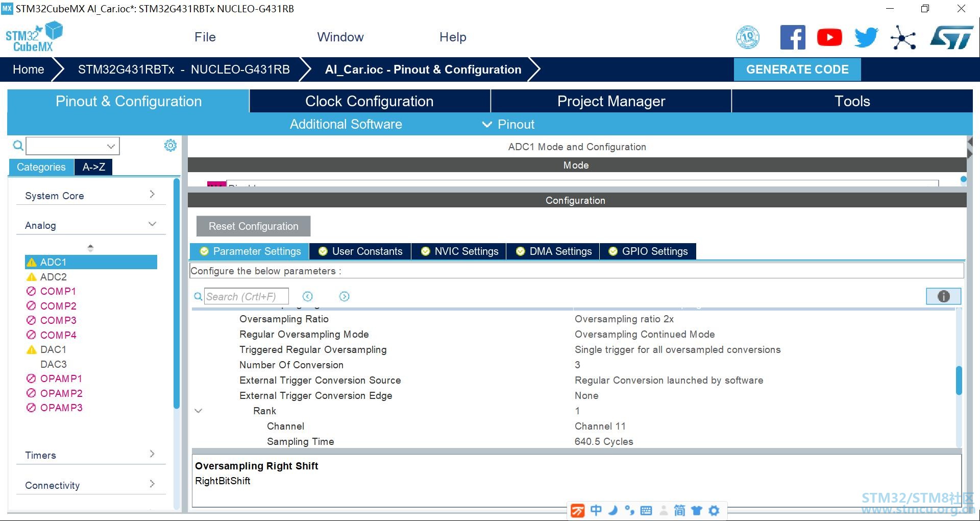Click the STM32CubeMX logo

[x=34, y=37]
